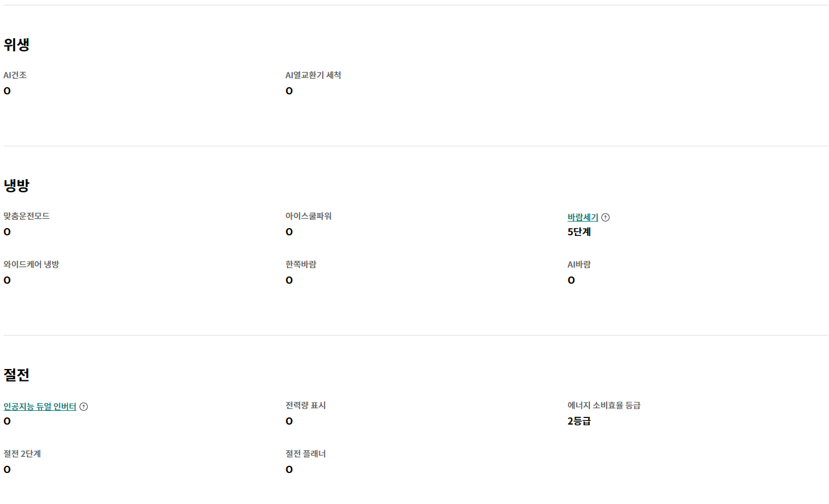Select the 한쪽바람 label
The width and height of the screenshot is (829, 504).
[x=301, y=265]
